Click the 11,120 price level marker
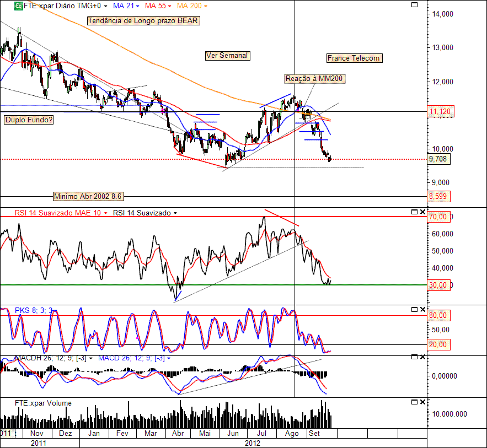Image resolution: width=487 pixels, height=448 pixels. pyautogui.click(x=441, y=112)
